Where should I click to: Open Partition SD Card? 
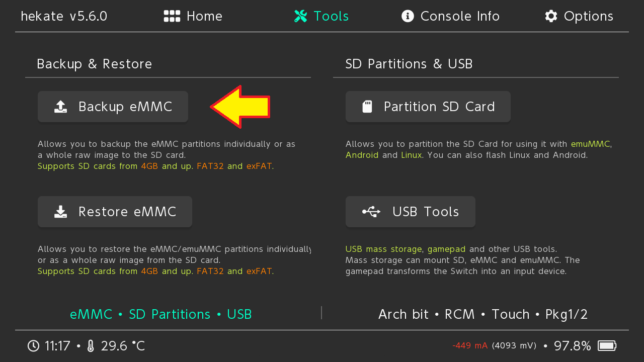pyautogui.click(x=428, y=107)
